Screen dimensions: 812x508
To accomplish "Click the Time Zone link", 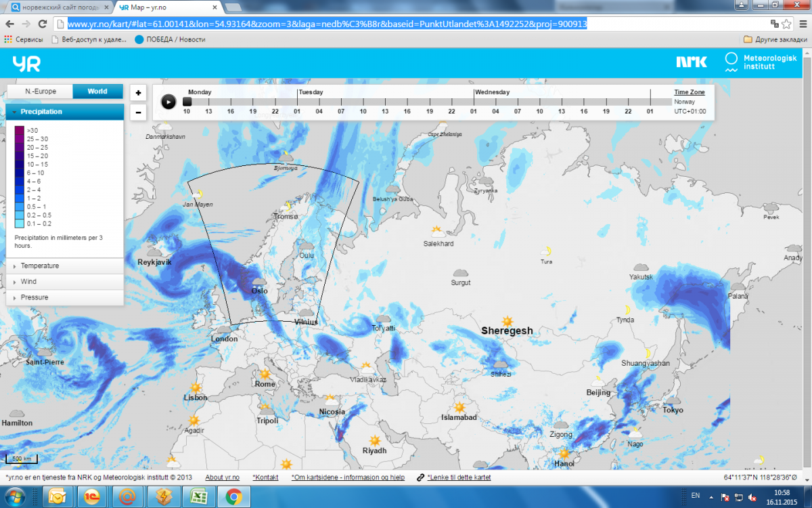I will [x=689, y=92].
